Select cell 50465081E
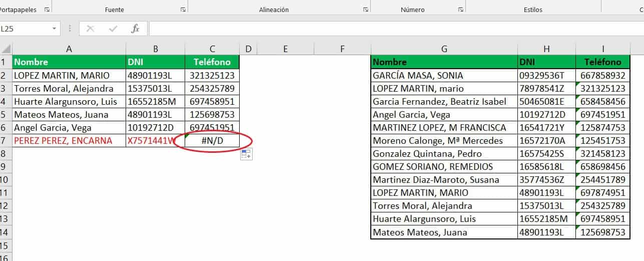This screenshot has width=644, height=261. click(547, 102)
